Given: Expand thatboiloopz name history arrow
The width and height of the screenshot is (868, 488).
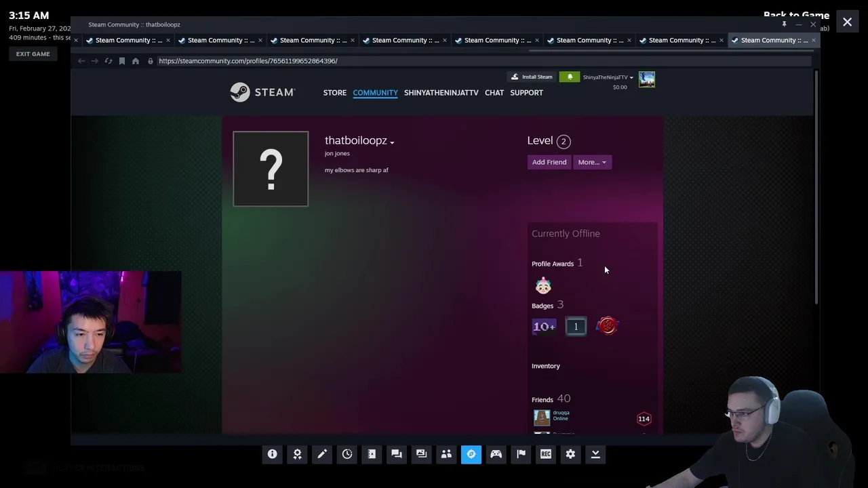Looking at the screenshot, I should pos(392,142).
